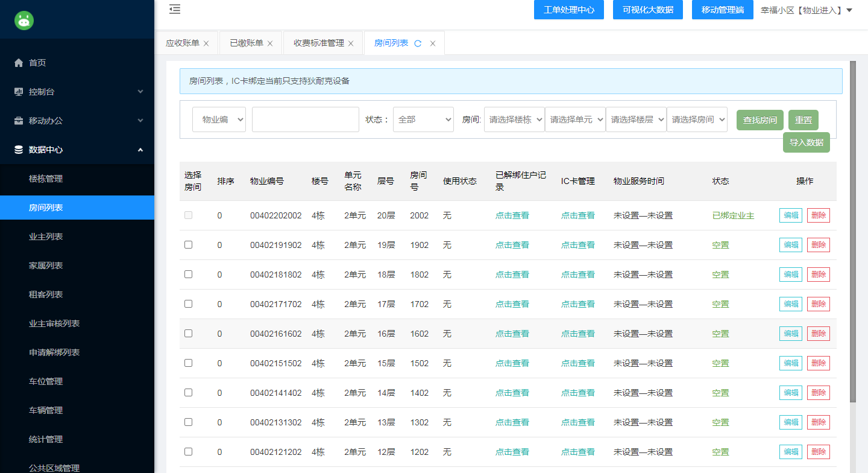Click 删除 for room 00402121202
Image resolution: width=868 pixels, height=473 pixels.
click(819, 452)
